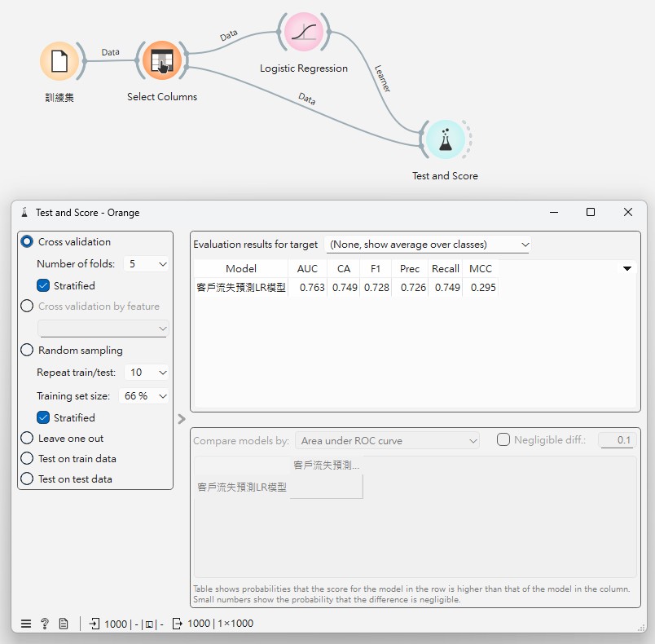This screenshot has width=655, height=644.
Task: Open the Logistic Regression widget
Action: pyautogui.click(x=302, y=32)
